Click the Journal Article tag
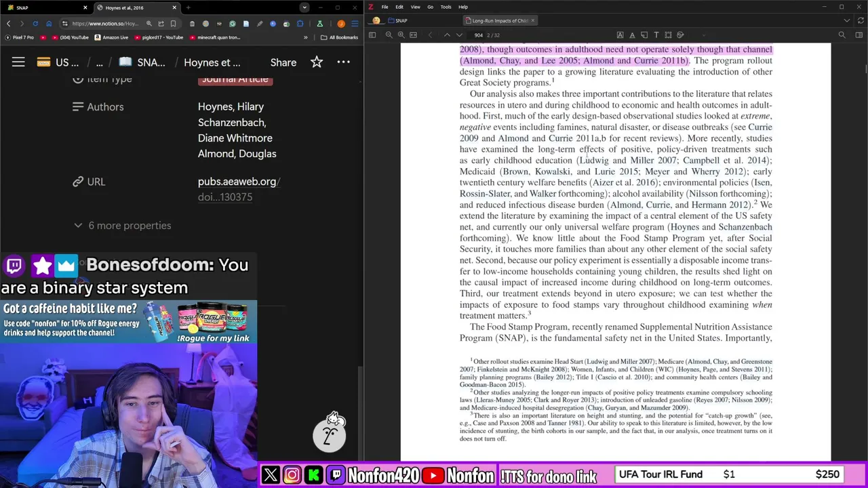 pos(235,79)
